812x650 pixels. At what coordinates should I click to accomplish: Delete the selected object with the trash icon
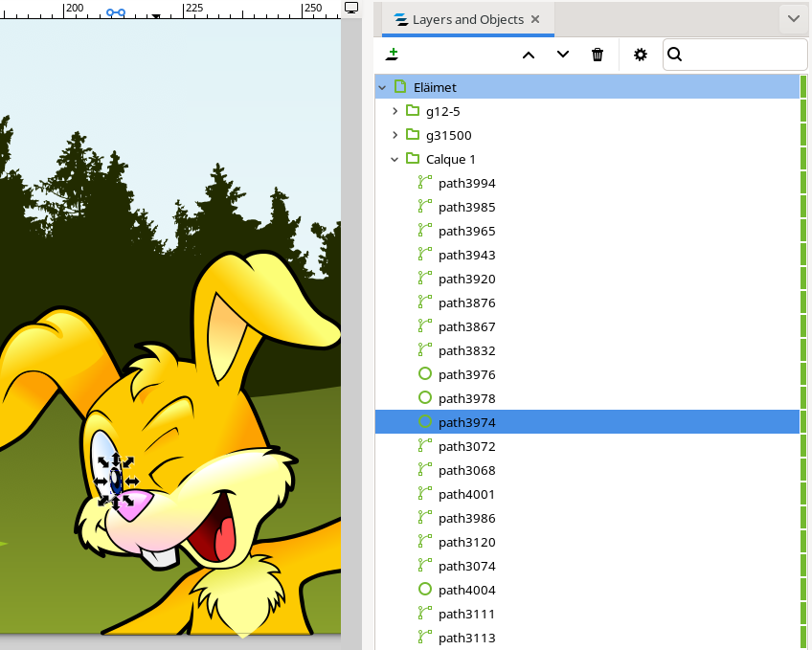598,55
